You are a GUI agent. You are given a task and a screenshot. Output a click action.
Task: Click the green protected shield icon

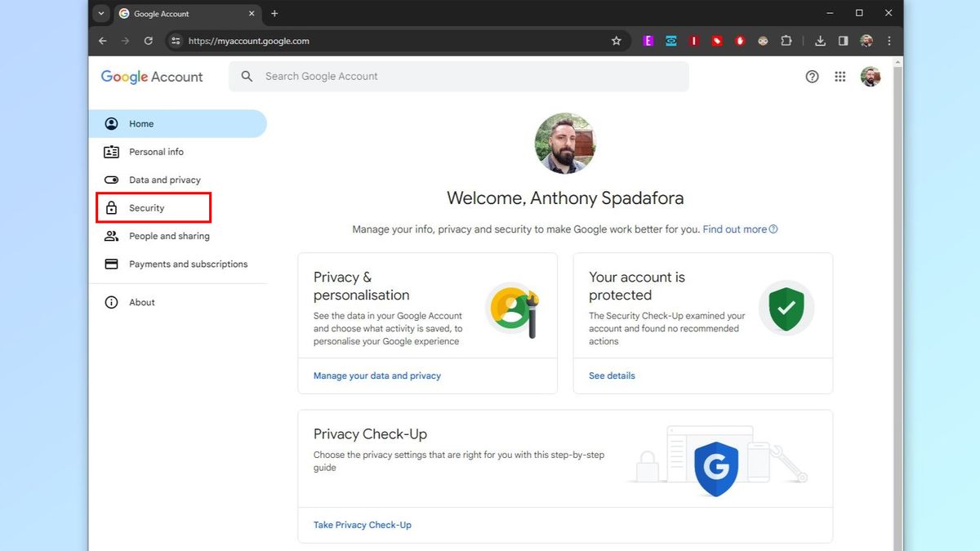click(x=786, y=309)
